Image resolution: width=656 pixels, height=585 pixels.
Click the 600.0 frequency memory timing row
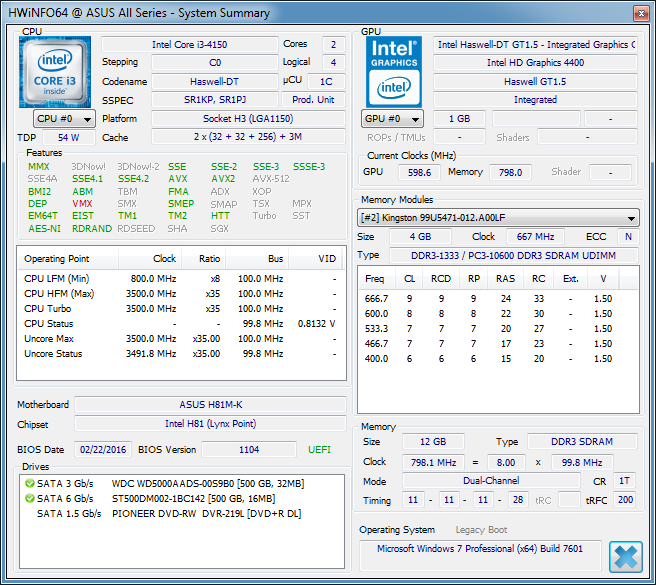pyautogui.click(x=498, y=314)
